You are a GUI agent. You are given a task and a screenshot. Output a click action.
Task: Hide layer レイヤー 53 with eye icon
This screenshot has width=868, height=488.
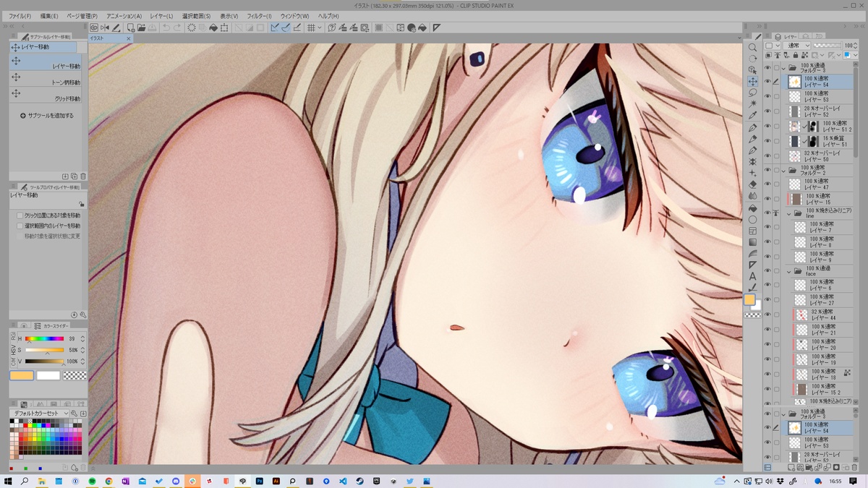click(767, 96)
